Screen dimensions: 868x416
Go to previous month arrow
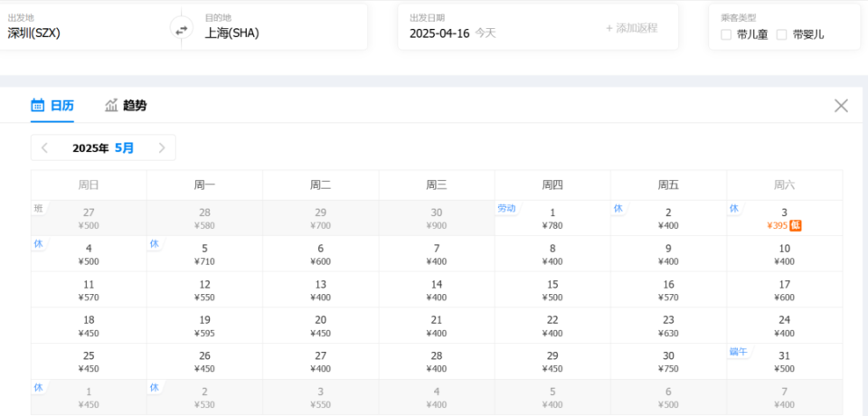[x=45, y=148]
